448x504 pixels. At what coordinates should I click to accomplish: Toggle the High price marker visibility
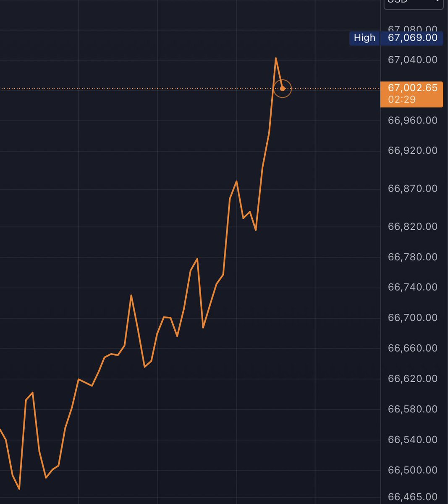pos(364,38)
